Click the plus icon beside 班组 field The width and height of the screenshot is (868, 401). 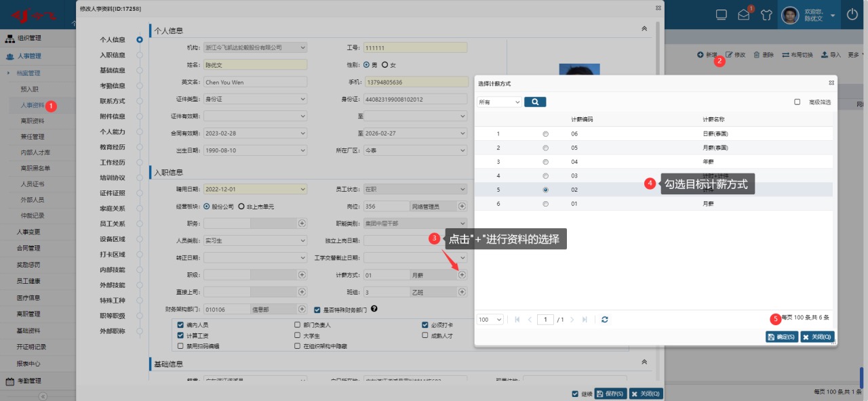click(x=462, y=293)
